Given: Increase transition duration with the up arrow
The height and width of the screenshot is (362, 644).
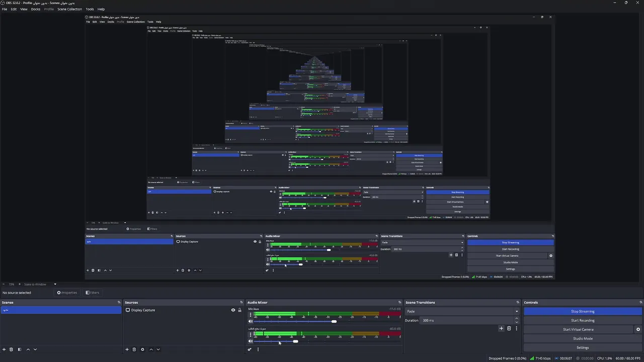Looking at the screenshot, I should coord(517,319).
